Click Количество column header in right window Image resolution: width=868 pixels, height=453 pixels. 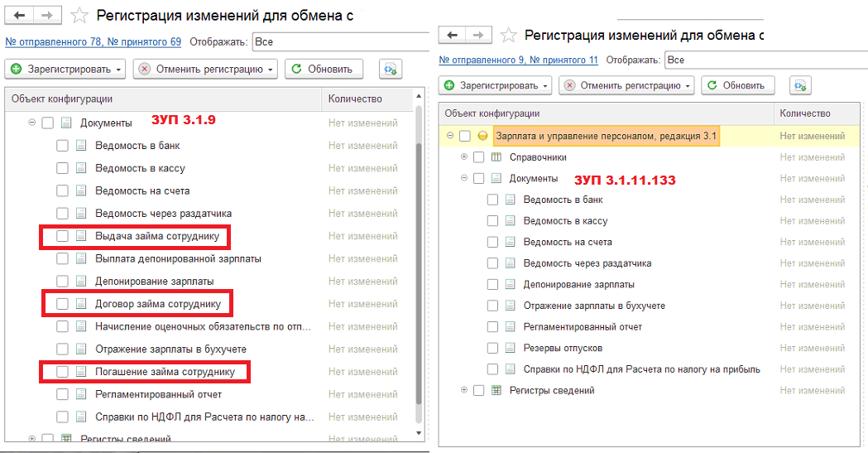click(x=817, y=113)
